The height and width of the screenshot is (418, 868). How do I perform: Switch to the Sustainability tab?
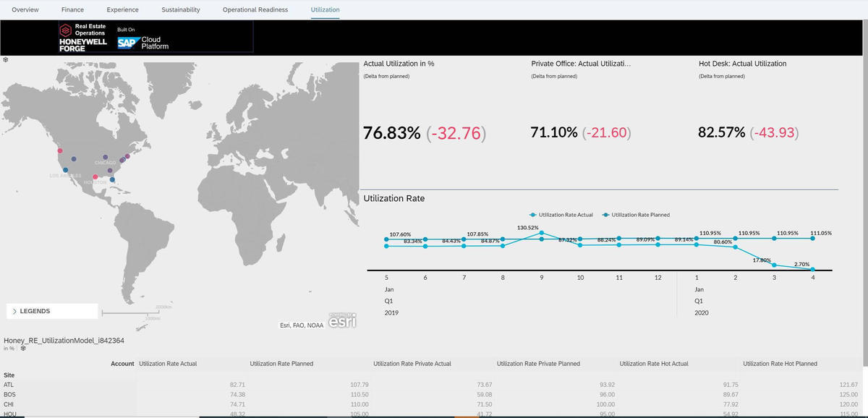(x=180, y=9)
